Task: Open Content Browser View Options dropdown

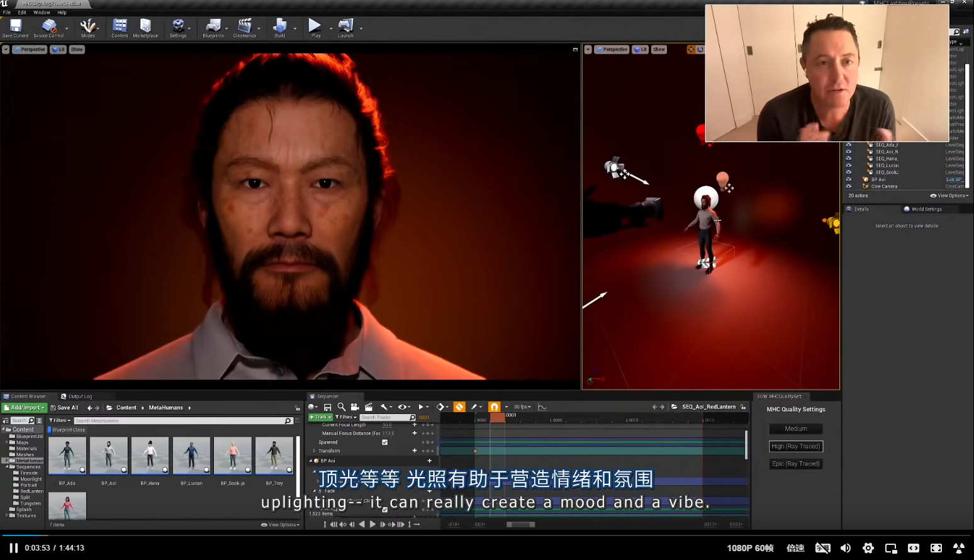Action: 280,525
